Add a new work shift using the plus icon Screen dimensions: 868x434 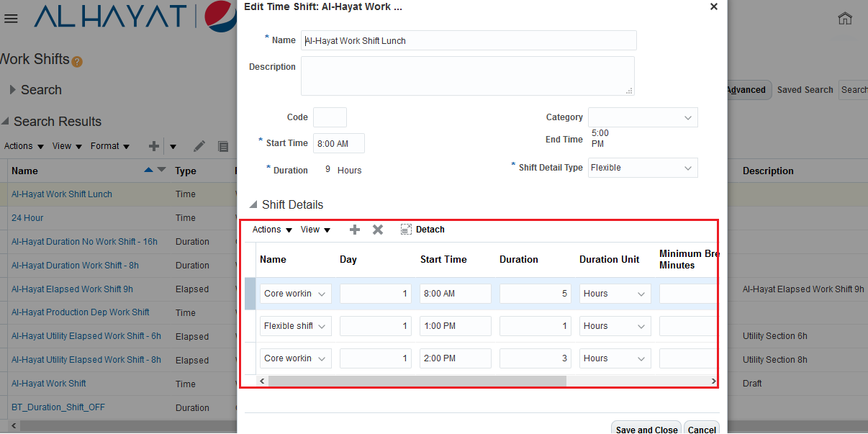click(153, 146)
